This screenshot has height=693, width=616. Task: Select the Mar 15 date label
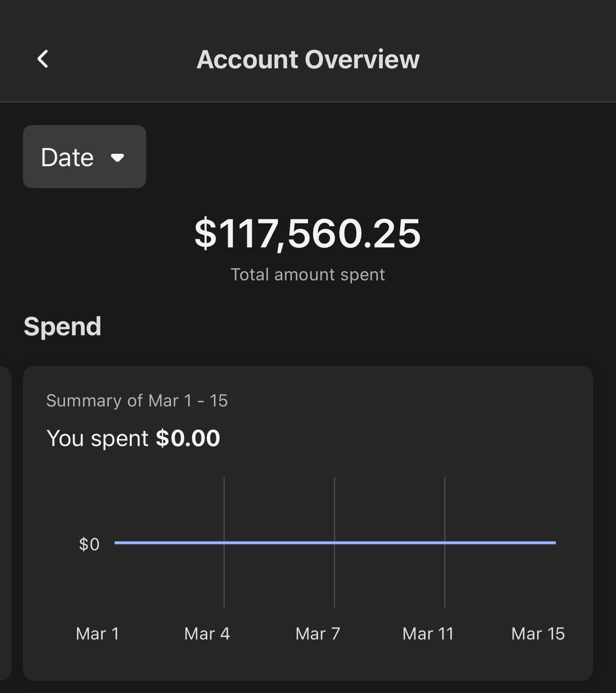pyautogui.click(x=538, y=634)
